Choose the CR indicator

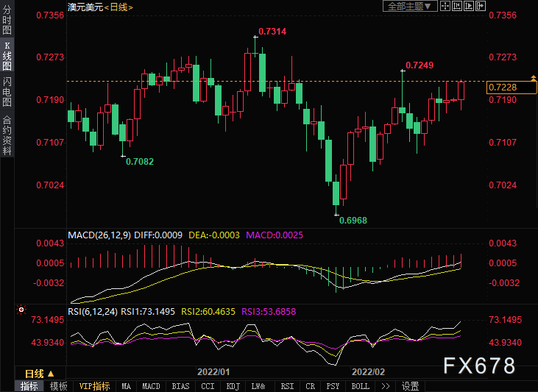click(310, 386)
